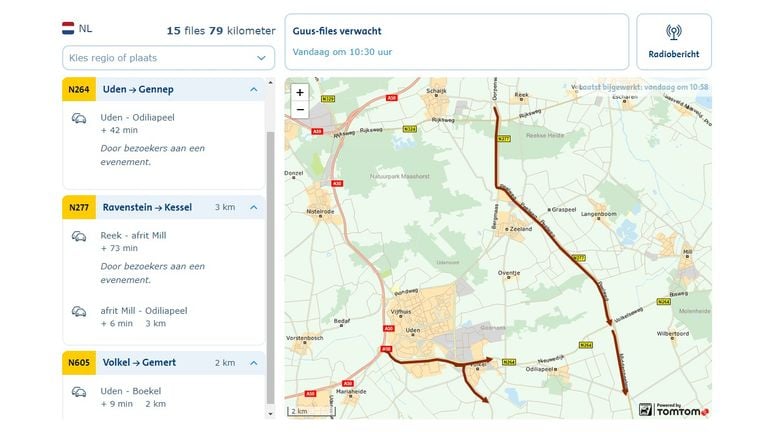Image resolution: width=768 pixels, height=432 pixels.
Task: Click the Netherlands flag icon
Action: tap(68, 29)
